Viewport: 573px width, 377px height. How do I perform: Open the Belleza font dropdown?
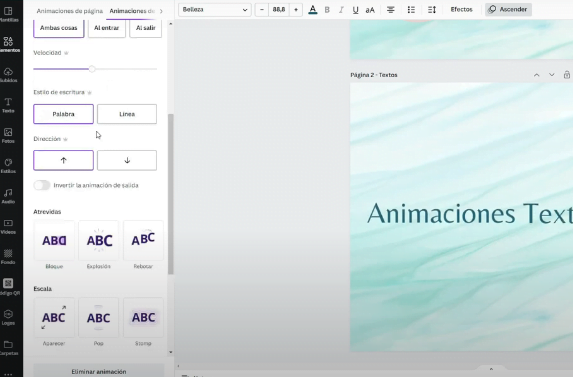coord(215,9)
